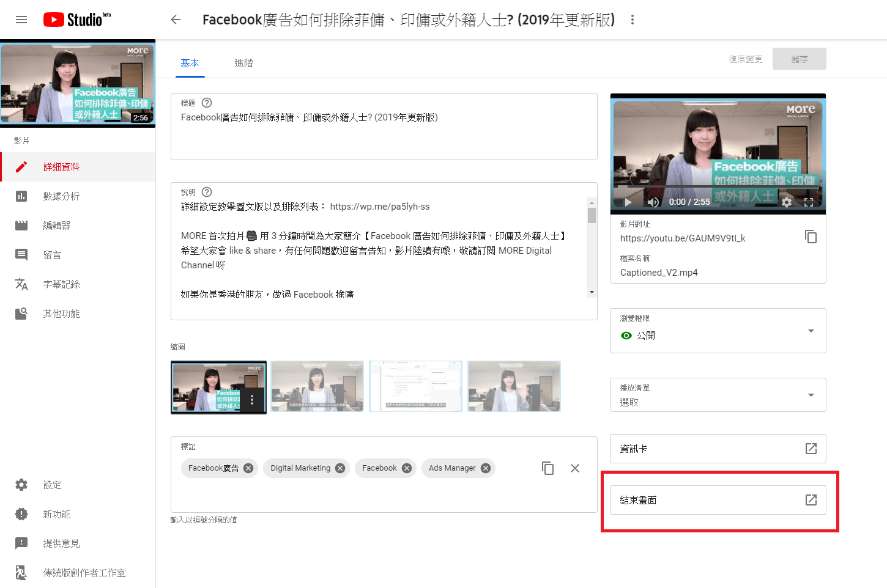The height and width of the screenshot is (588, 887).
Task: Mute the video preview volume
Action: pyautogui.click(x=653, y=202)
